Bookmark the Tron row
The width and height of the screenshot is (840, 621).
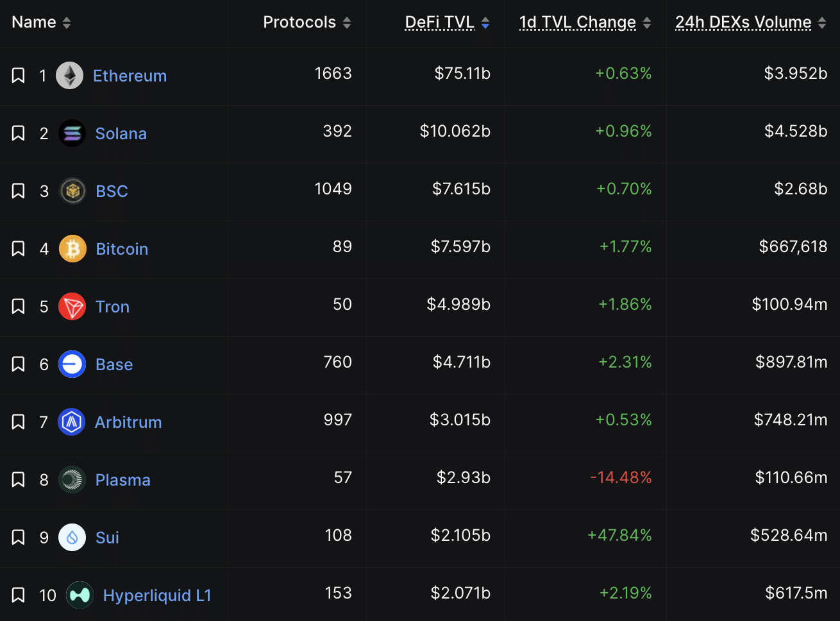point(19,307)
